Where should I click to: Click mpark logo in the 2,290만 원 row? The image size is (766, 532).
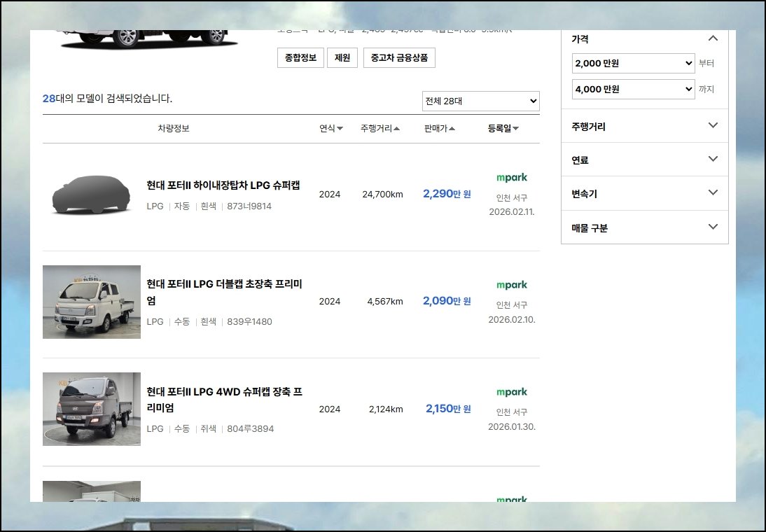tap(511, 178)
